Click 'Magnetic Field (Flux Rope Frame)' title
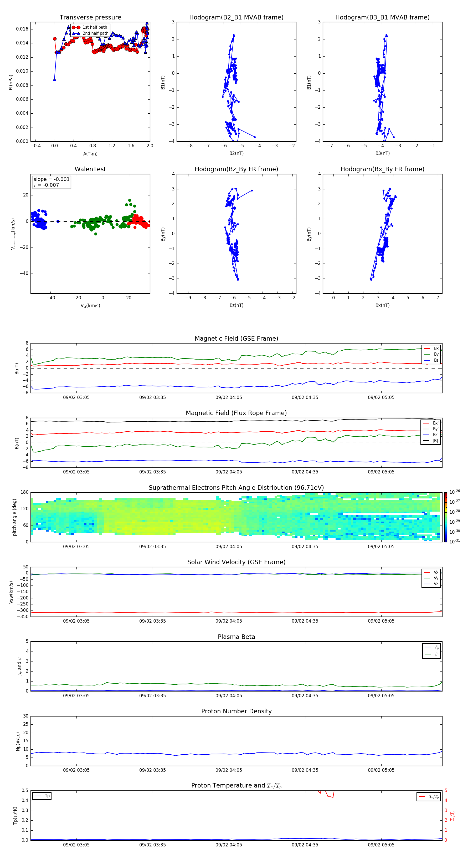The image size is (473, 868). click(236, 413)
